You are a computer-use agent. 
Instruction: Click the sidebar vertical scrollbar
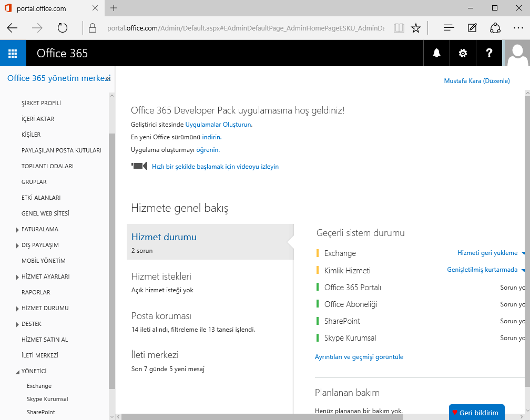[x=112, y=261]
